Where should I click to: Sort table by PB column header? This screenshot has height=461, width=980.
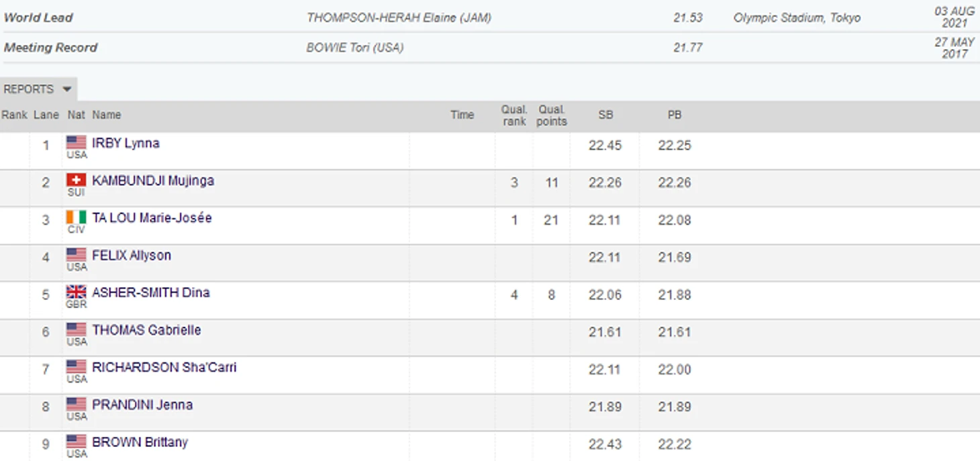point(675,115)
